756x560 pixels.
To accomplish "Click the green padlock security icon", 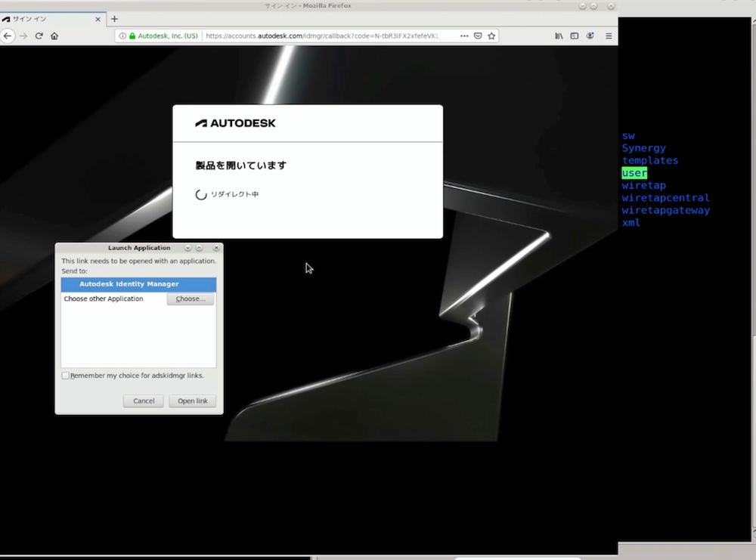I will pos(132,36).
